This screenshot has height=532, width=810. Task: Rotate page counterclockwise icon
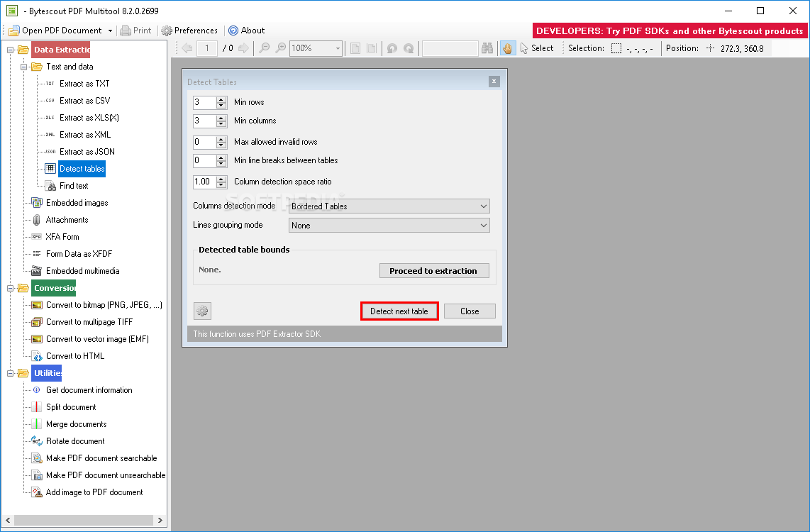point(392,48)
